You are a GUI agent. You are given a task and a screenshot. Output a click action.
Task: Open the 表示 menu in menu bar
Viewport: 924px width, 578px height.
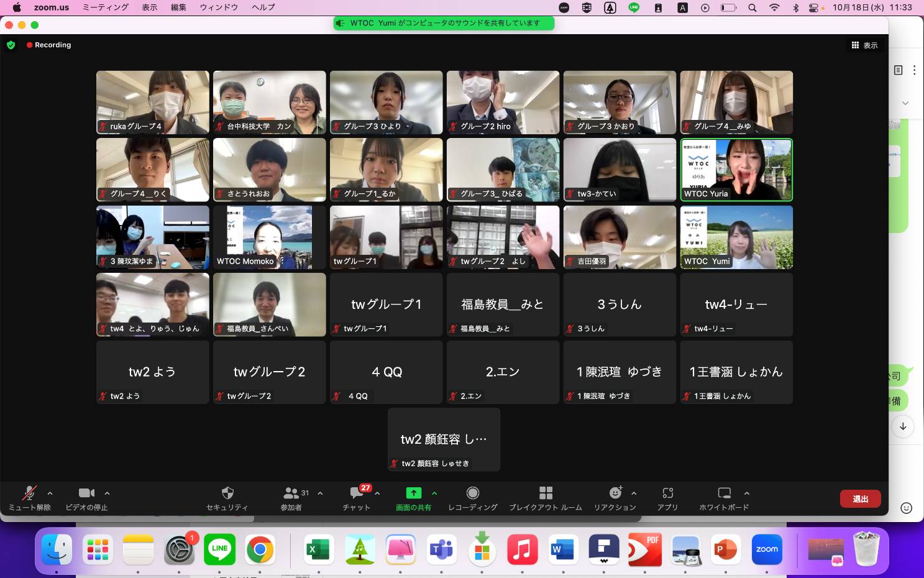pyautogui.click(x=150, y=7)
